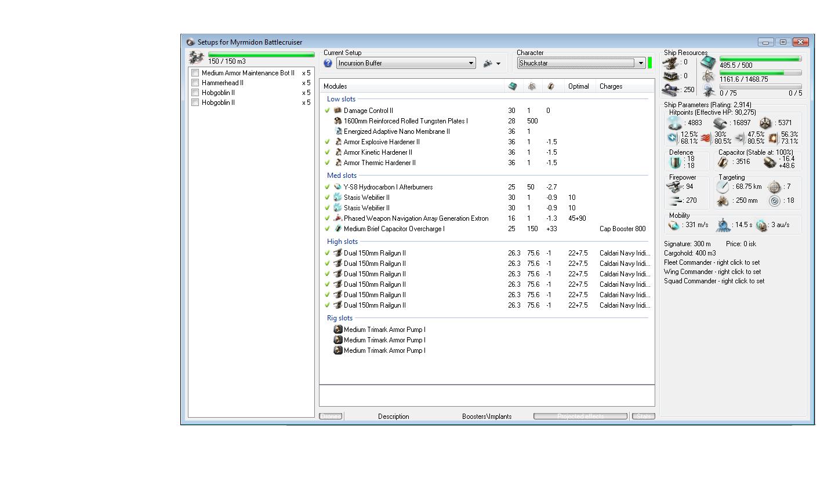Viewport: 835px width, 504px height.
Task: Click the CPU column header icon
Action: pyautogui.click(x=513, y=86)
